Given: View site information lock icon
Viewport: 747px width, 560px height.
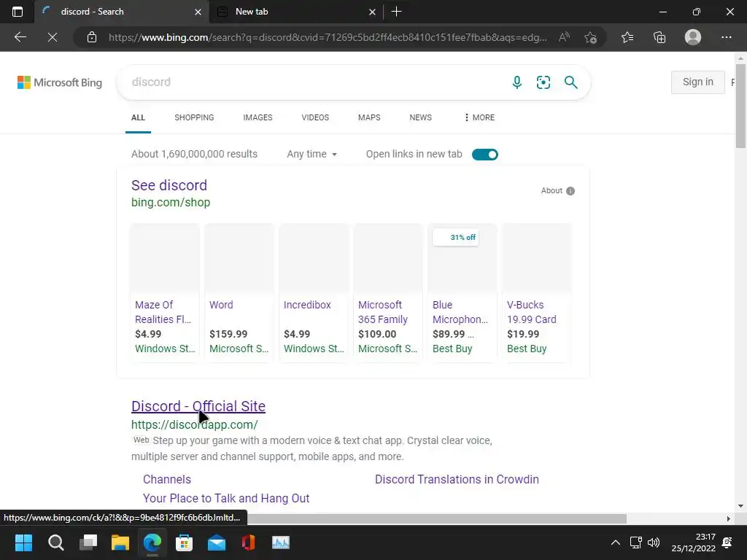Looking at the screenshot, I should pos(92,37).
